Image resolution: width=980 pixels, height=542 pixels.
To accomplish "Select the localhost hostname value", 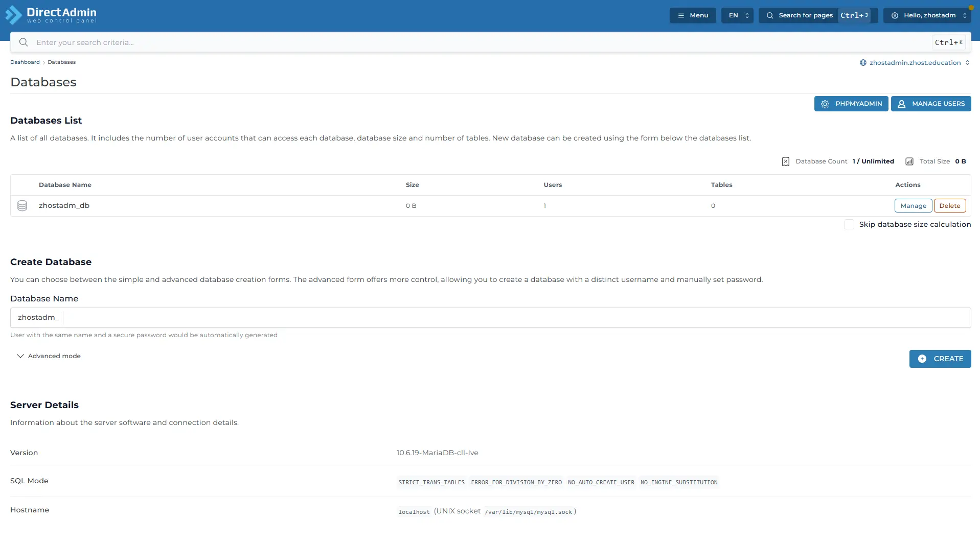I will [414, 512].
